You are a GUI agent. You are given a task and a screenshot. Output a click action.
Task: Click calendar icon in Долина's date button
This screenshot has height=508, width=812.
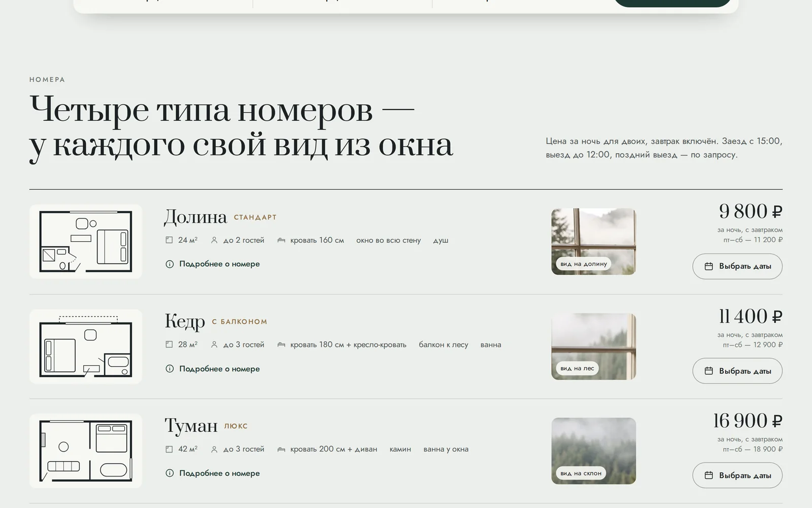pyautogui.click(x=709, y=266)
